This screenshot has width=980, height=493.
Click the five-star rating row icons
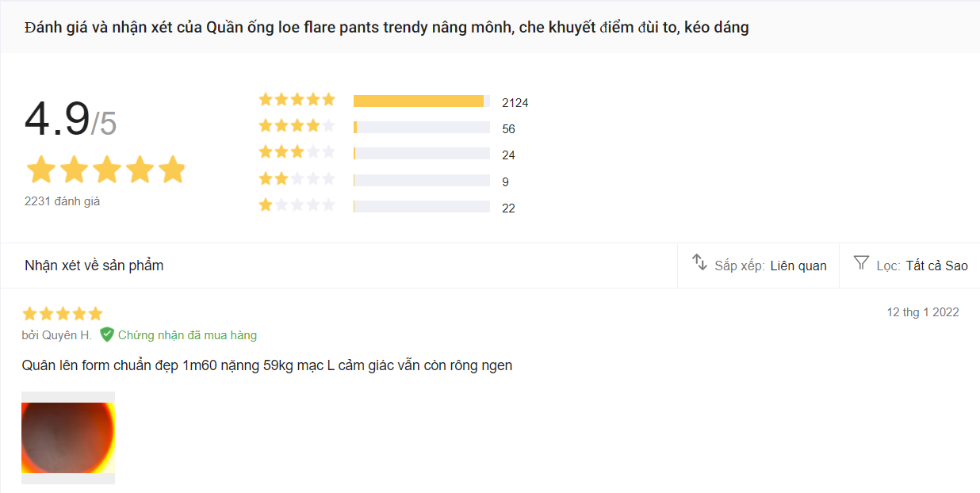click(x=297, y=100)
